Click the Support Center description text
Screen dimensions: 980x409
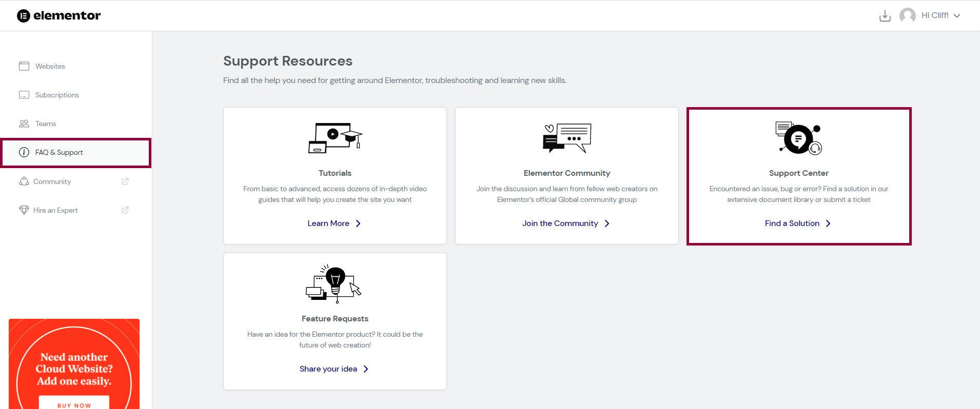tap(799, 194)
